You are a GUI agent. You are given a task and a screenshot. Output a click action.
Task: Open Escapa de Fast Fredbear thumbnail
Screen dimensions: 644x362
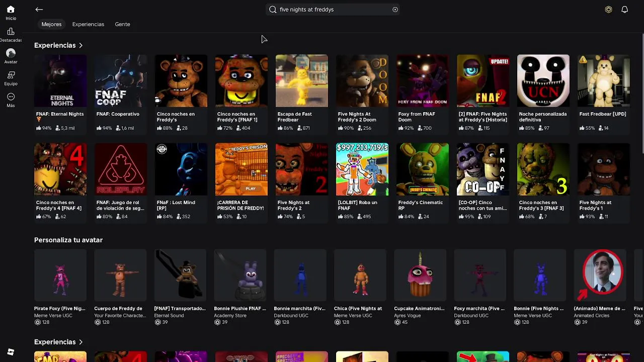[x=302, y=80]
